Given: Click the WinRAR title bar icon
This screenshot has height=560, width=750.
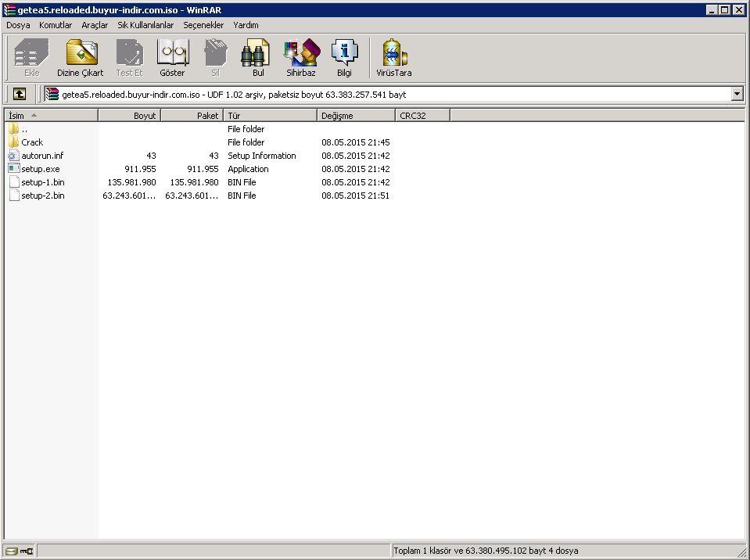Looking at the screenshot, I should click(x=9, y=9).
